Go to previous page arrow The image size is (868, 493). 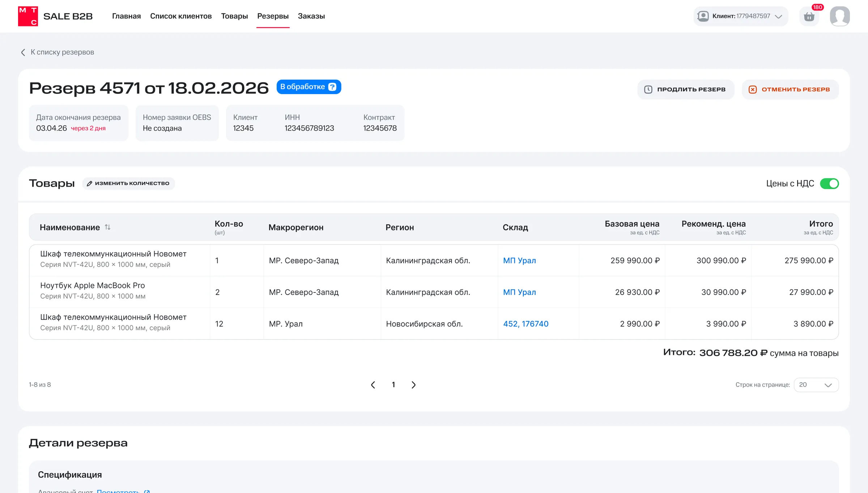pos(373,385)
